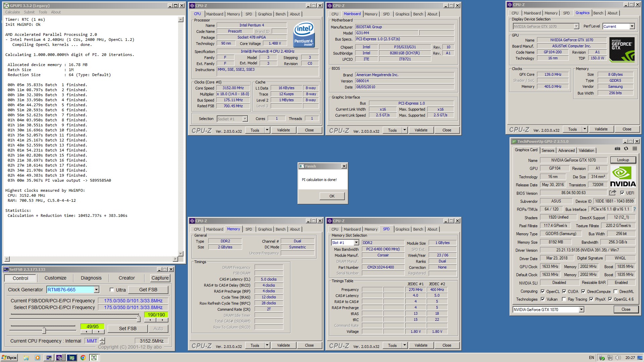
Task: Click the Set FSB button
Action: 127,328
